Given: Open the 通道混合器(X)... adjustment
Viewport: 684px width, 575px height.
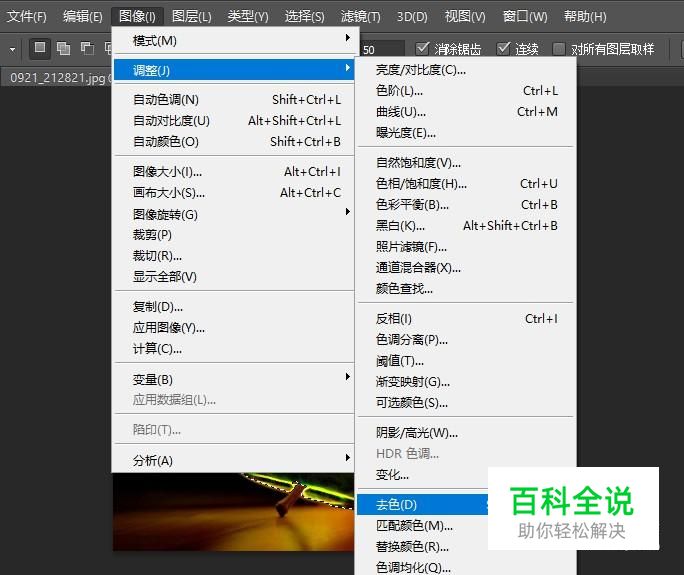Looking at the screenshot, I should pyautogui.click(x=465, y=267).
